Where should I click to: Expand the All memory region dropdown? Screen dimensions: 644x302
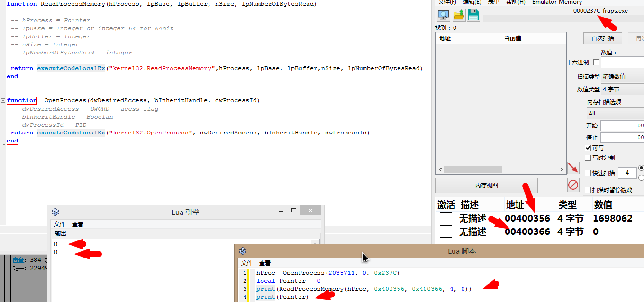click(x=615, y=113)
